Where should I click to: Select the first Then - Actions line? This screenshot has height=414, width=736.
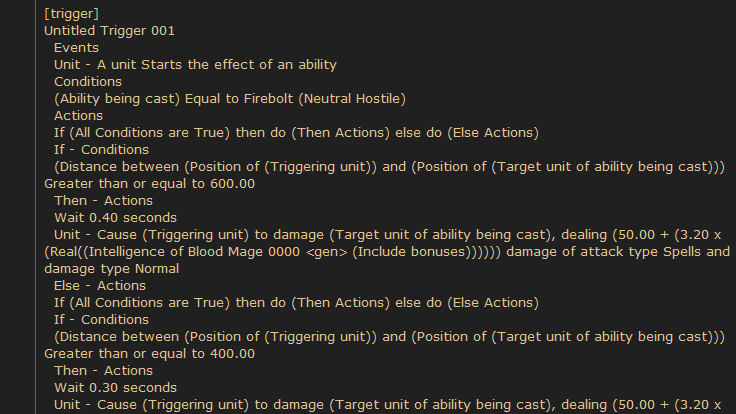pyautogui.click(x=103, y=200)
